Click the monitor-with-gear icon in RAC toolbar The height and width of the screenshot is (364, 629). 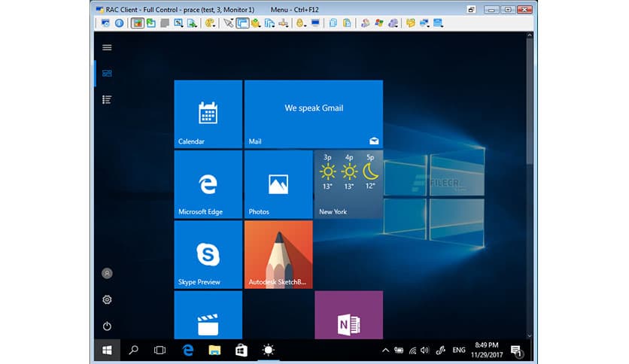tap(105, 23)
